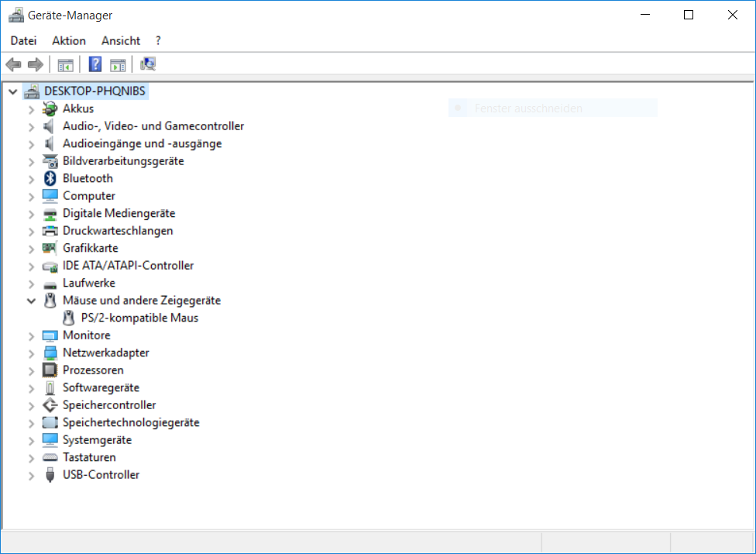Screen dimensions: 756x554
Task: Click the Audio-, Video- und Gamecontroller speaker icon
Action: click(49, 126)
